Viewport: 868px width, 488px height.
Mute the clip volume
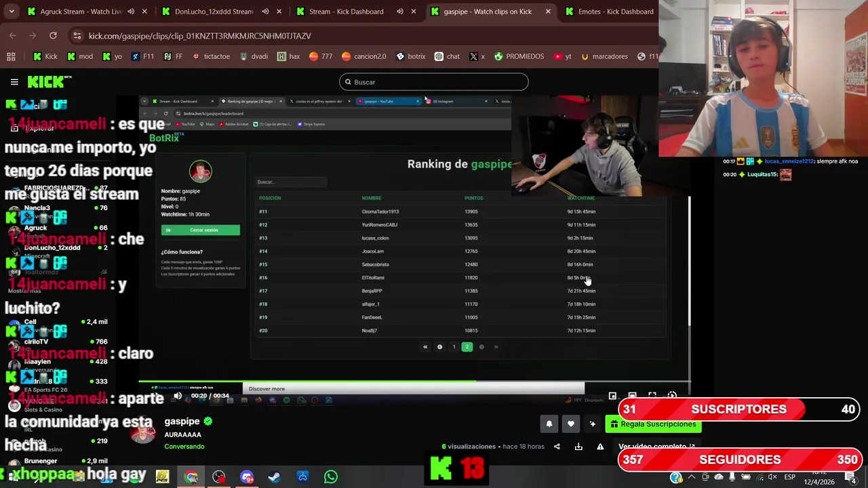pyautogui.click(x=178, y=396)
